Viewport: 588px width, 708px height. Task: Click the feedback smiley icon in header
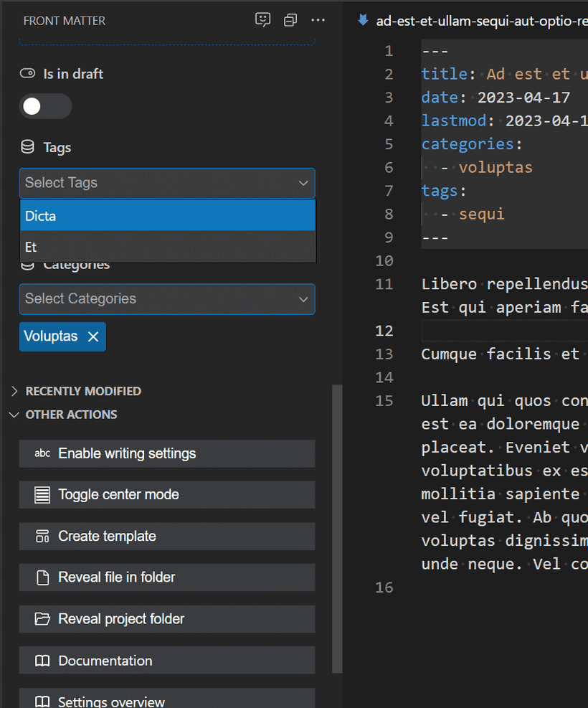click(263, 20)
